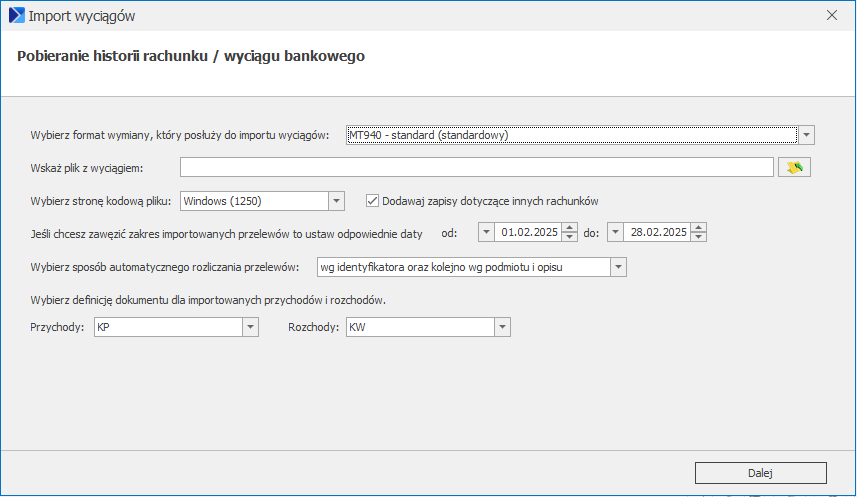This screenshot has height=497, width=857.
Task: Click the 'Dalej' button
Action: pyautogui.click(x=760, y=473)
